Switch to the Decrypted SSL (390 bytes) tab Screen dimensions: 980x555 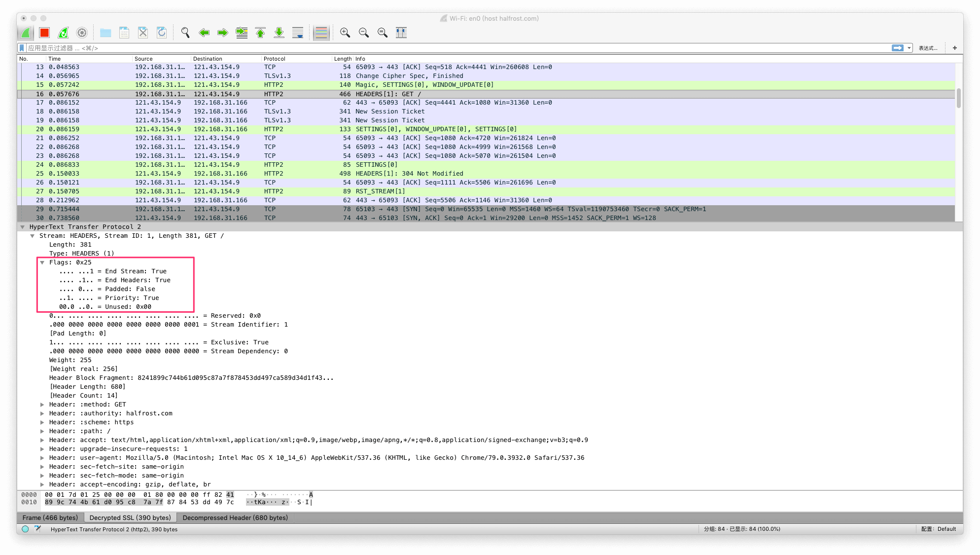130,518
